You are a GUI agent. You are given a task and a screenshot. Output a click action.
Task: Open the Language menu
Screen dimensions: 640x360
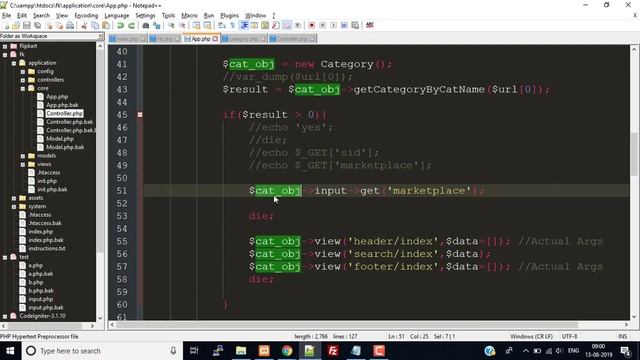point(117,16)
